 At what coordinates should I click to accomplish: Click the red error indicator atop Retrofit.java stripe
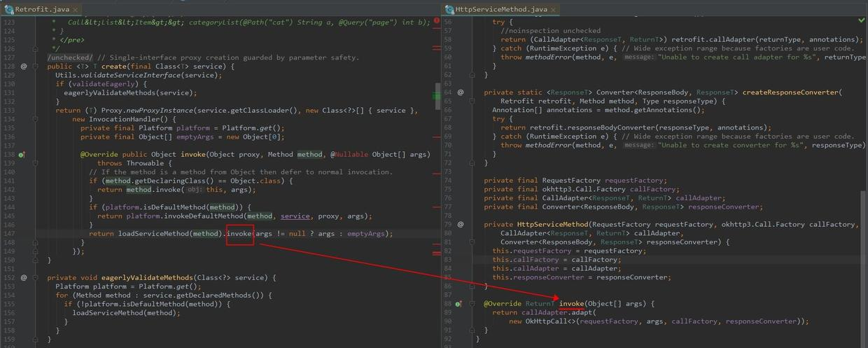tap(437, 21)
